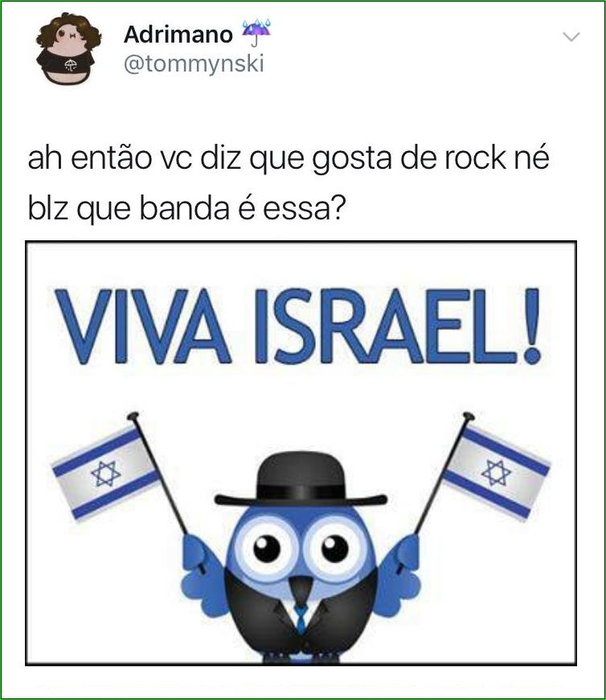Expand the tweet options chevron
This screenshot has height=700, width=606.
point(571,37)
